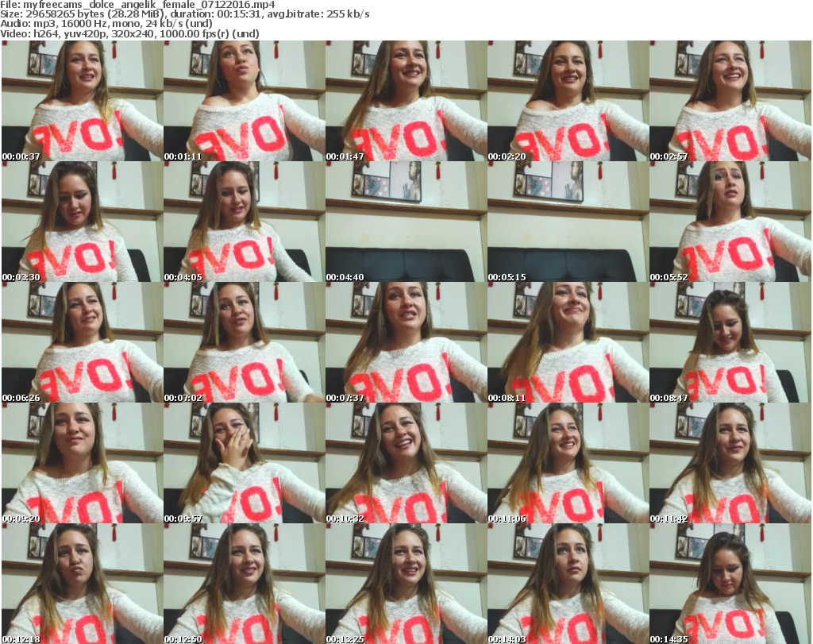View the 00:12:18 preview frame

(x=83, y=584)
